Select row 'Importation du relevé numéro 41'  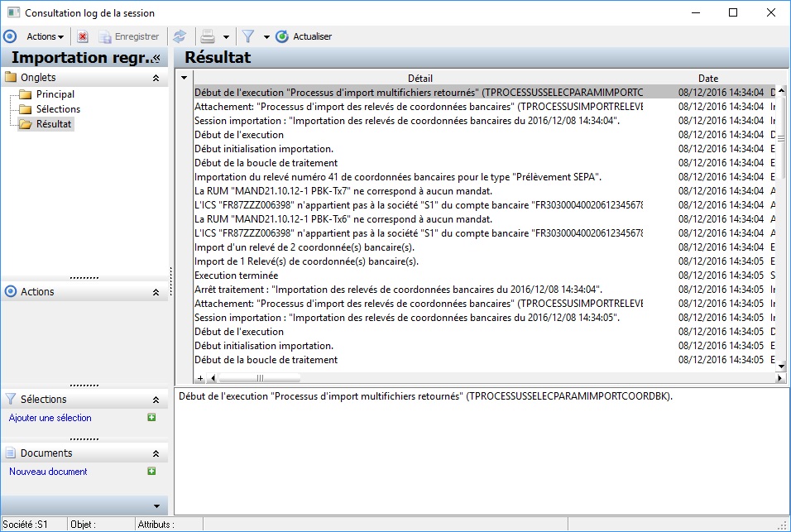point(484,177)
